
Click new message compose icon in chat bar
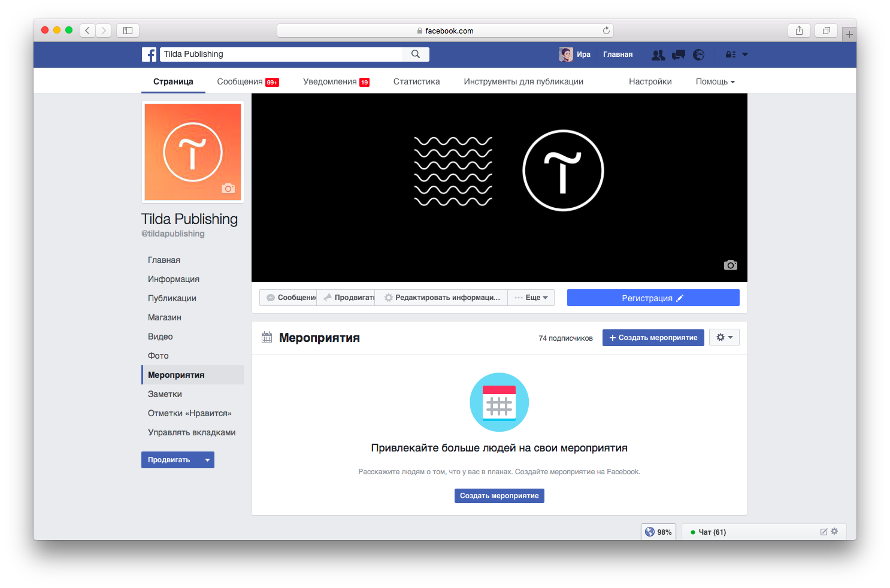(824, 532)
